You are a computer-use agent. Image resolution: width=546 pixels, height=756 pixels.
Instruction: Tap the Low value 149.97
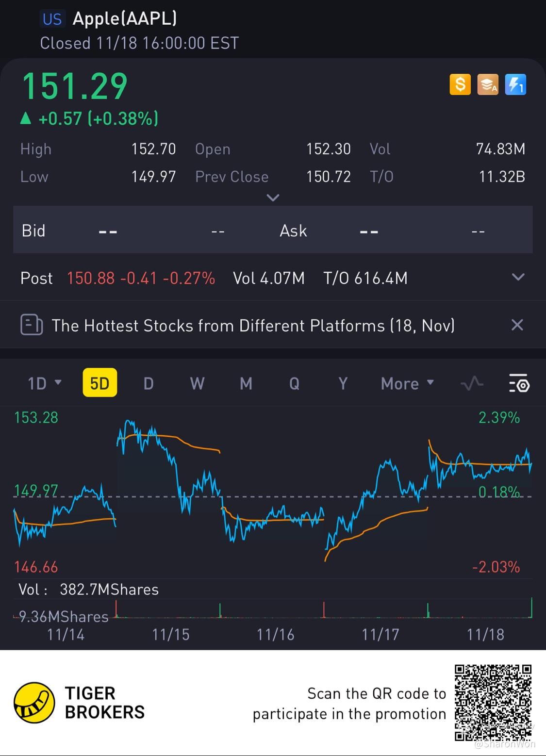coord(153,177)
